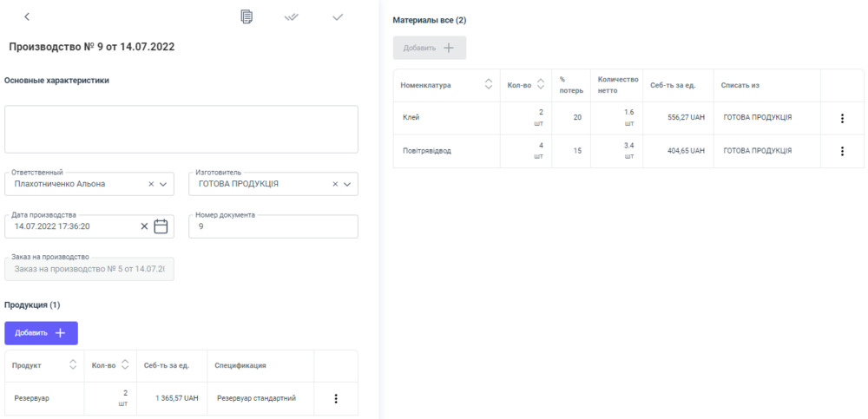This screenshot has width=868, height=419.
Task: Open three-dot menu for Повітрявідвод row
Action: pos(842,151)
